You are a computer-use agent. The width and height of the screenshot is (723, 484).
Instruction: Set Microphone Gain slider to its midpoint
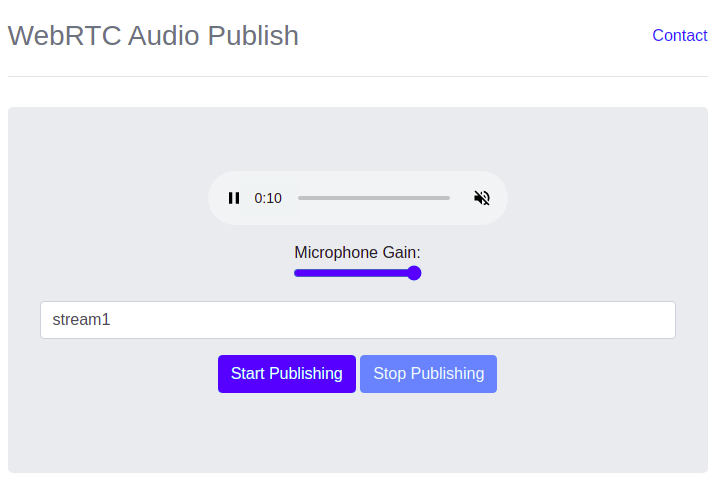click(x=358, y=273)
